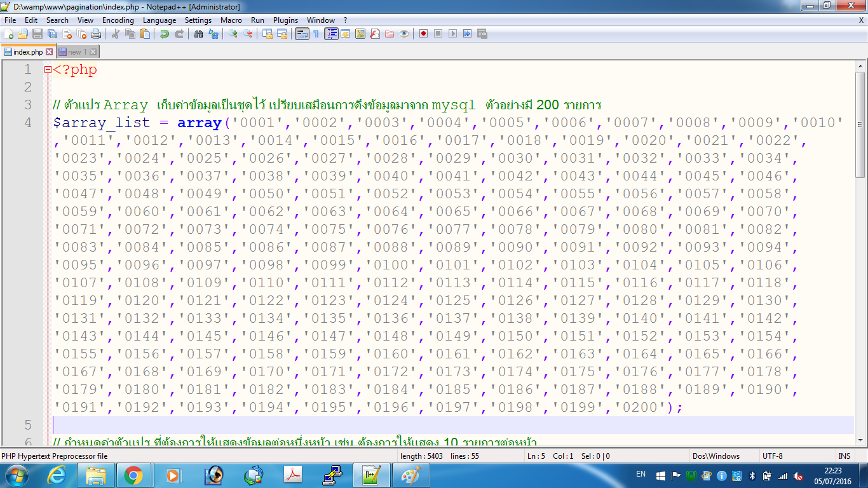The image size is (868, 488).
Task: Click the Undo arrow icon
Action: click(165, 34)
